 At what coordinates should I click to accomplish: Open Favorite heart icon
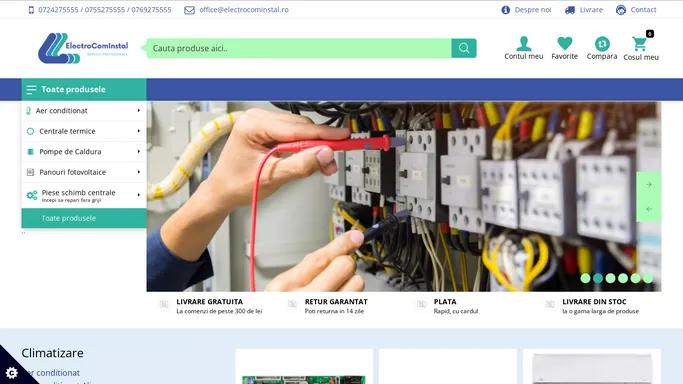pyautogui.click(x=565, y=44)
